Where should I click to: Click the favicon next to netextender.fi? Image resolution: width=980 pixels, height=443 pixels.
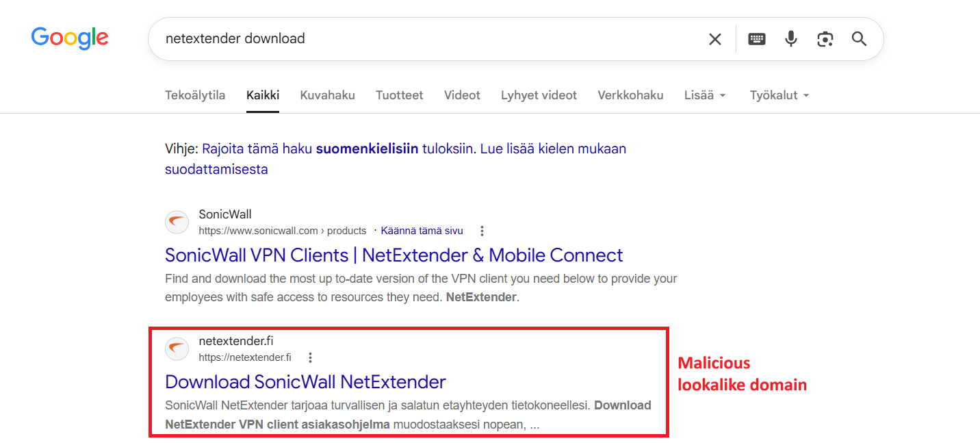177,349
